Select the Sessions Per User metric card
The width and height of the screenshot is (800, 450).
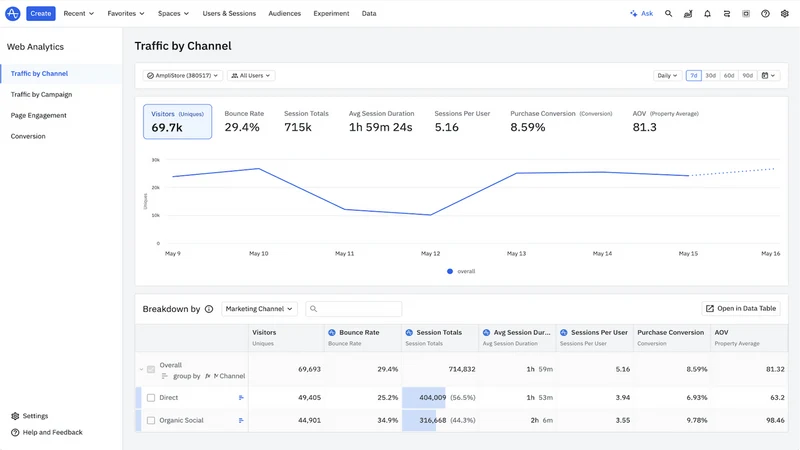[462, 121]
